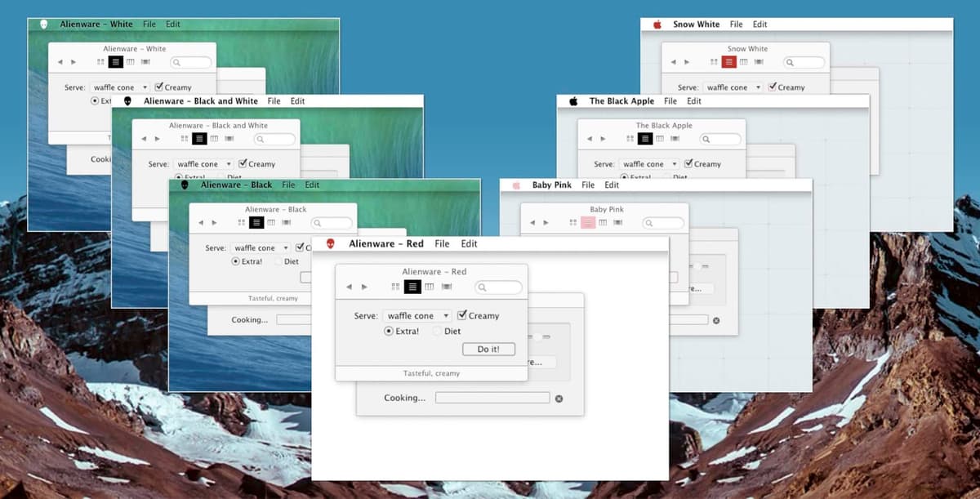
Task: Click the pink list view icon in Baby Pink
Action: coord(588,222)
